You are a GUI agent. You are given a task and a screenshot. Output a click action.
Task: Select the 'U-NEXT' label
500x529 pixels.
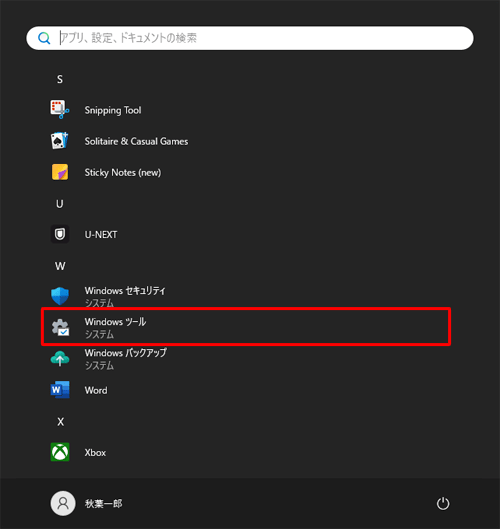(101, 234)
